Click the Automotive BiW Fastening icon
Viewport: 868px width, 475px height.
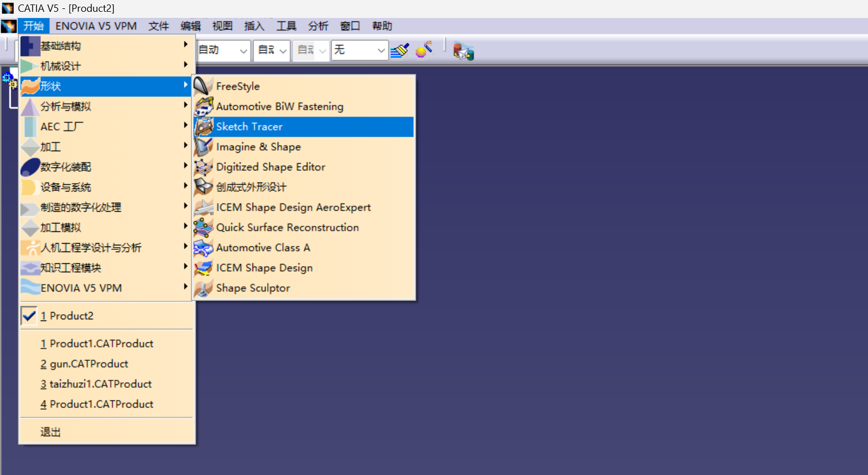click(203, 106)
